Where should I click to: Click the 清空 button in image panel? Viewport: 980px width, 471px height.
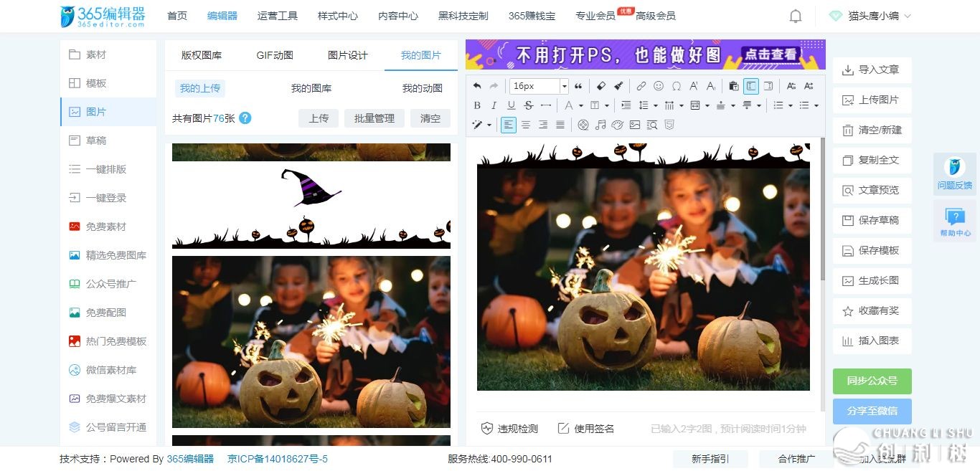(430, 118)
